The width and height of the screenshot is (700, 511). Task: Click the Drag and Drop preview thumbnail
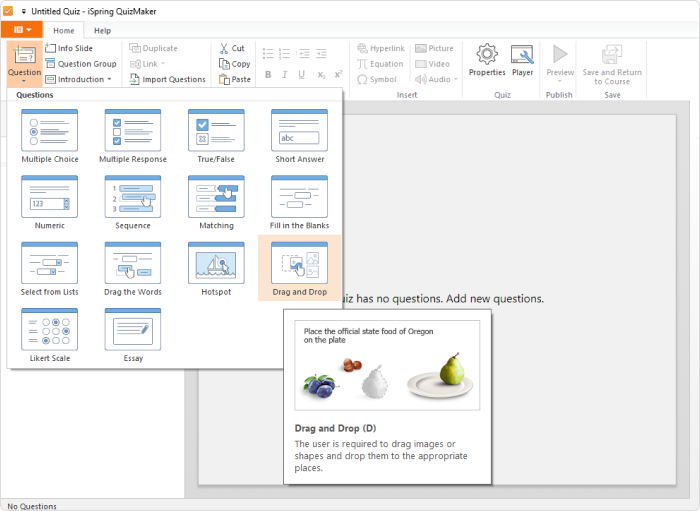[x=387, y=365]
